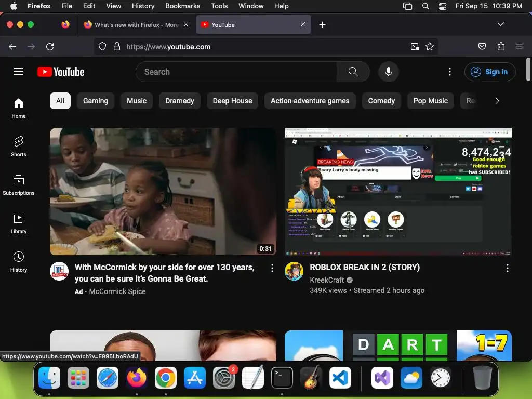Open Subscriptions in the sidebar
The height and width of the screenshot is (399, 532).
[19, 185]
